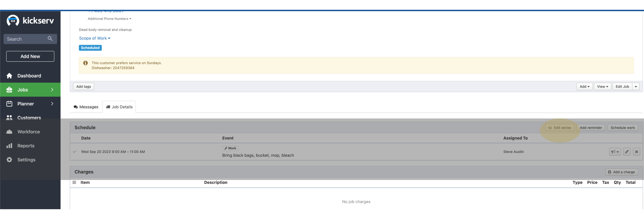Open Workforce in the sidebar
The width and height of the screenshot is (644, 219).
pyautogui.click(x=30, y=132)
